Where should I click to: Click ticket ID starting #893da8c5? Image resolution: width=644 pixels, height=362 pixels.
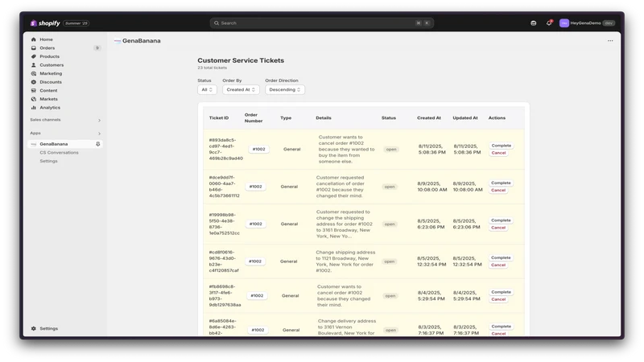click(225, 150)
